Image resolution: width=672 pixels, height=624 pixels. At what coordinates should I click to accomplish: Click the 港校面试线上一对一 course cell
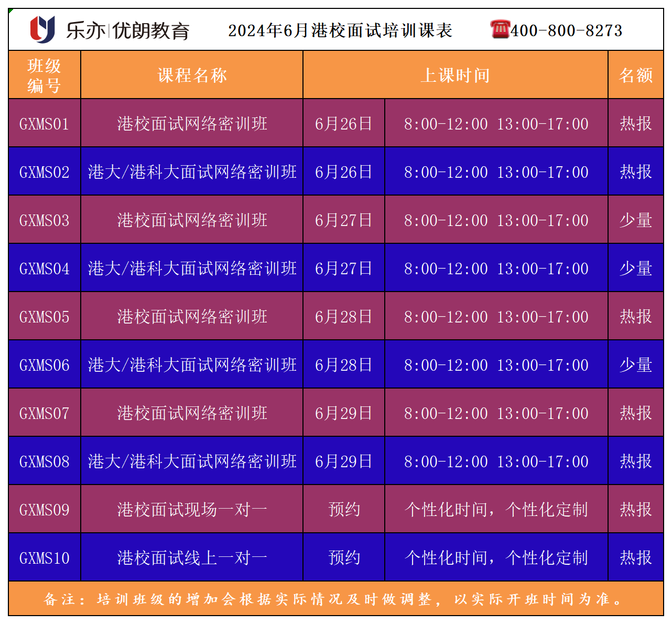pos(192,558)
